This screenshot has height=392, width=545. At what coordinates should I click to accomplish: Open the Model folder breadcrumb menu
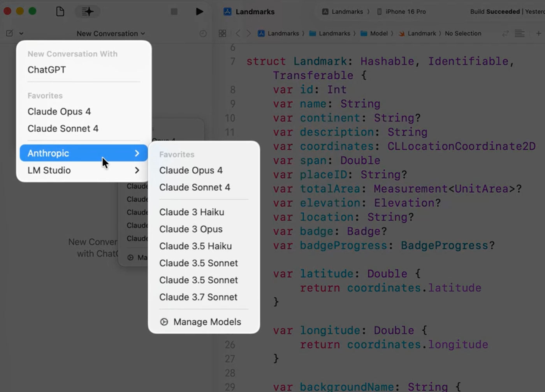click(376, 33)
